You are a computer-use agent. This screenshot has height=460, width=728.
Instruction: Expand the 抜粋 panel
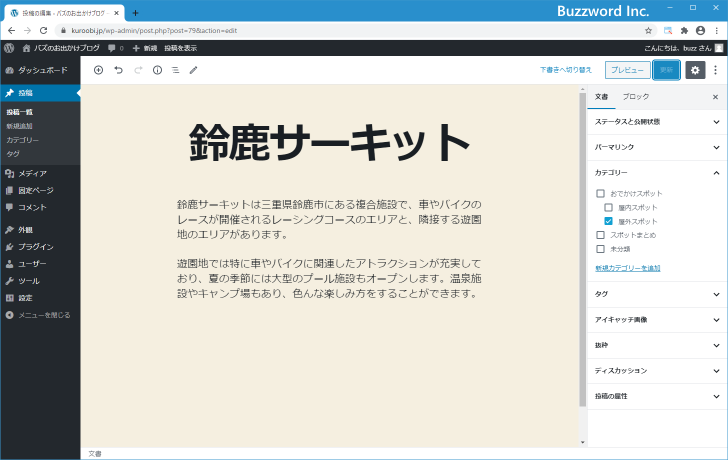click(x=657, y=345)
